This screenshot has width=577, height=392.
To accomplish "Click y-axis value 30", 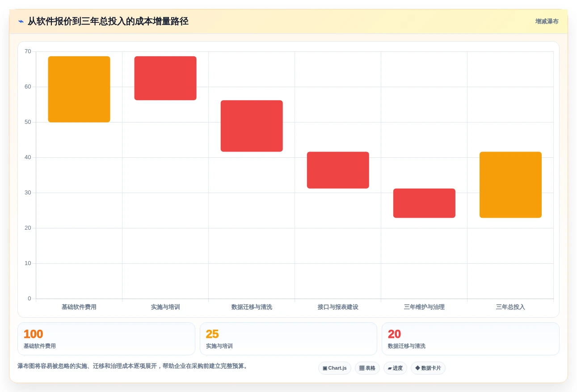I will point(28,193).
